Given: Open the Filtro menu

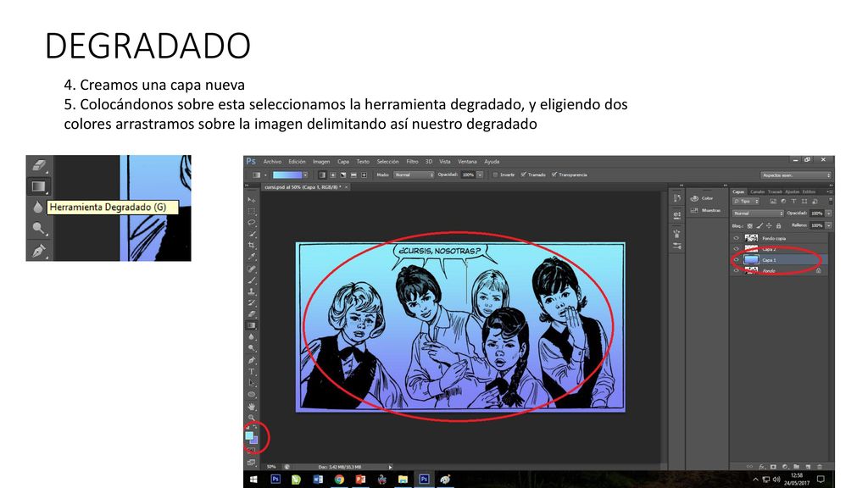Looking at the screenshot, I should [413, 162].
